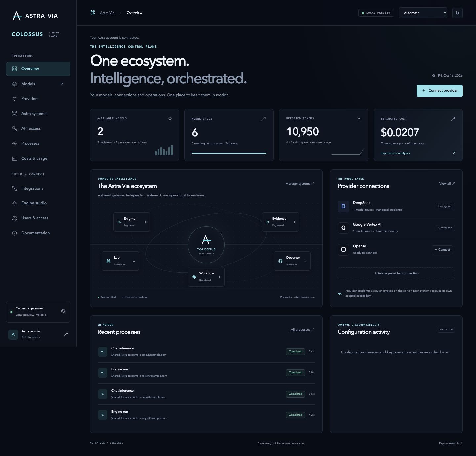Go to Models in the sidebar
Screen dimensions: 476x456
coord(38,84)
